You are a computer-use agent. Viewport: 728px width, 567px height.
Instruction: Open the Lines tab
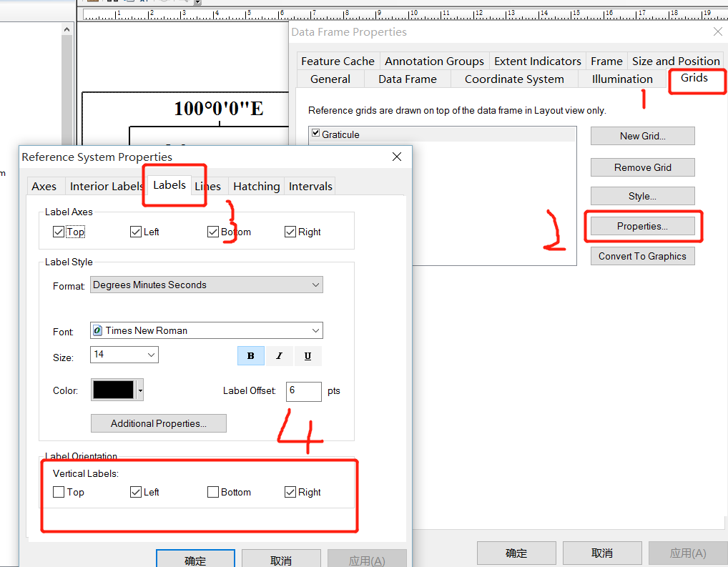coord(209,186)
